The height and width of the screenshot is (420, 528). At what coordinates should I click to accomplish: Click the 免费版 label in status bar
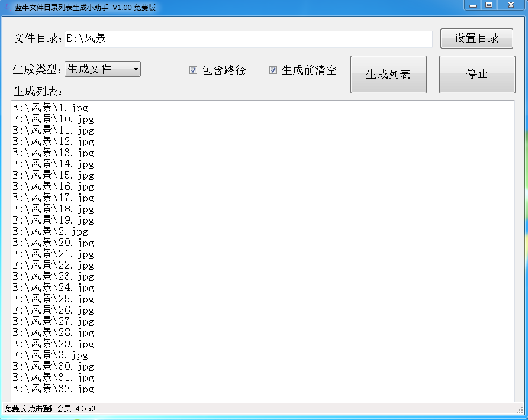15,409
